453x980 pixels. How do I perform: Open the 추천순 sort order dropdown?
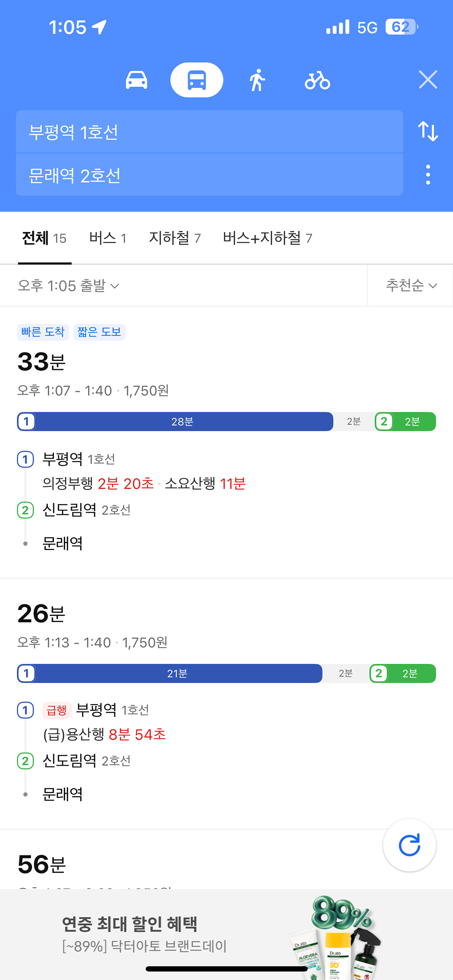coord(411,285)
